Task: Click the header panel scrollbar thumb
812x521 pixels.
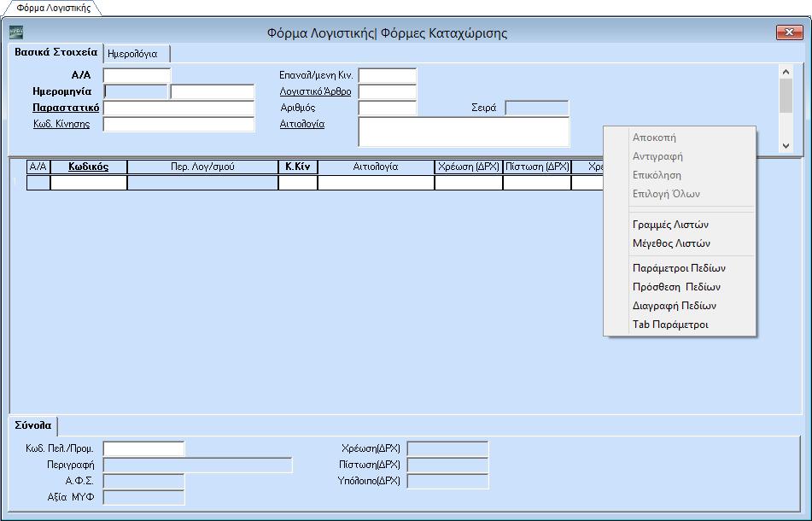Action: click(786, 96)
